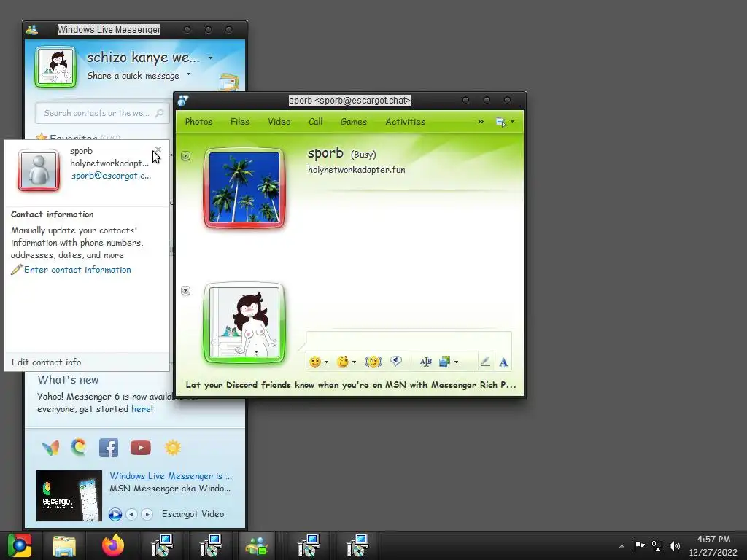Open the emoticon picker smiley icon
The height and width of the screenshot is (560, 747).
click(315, 362)
